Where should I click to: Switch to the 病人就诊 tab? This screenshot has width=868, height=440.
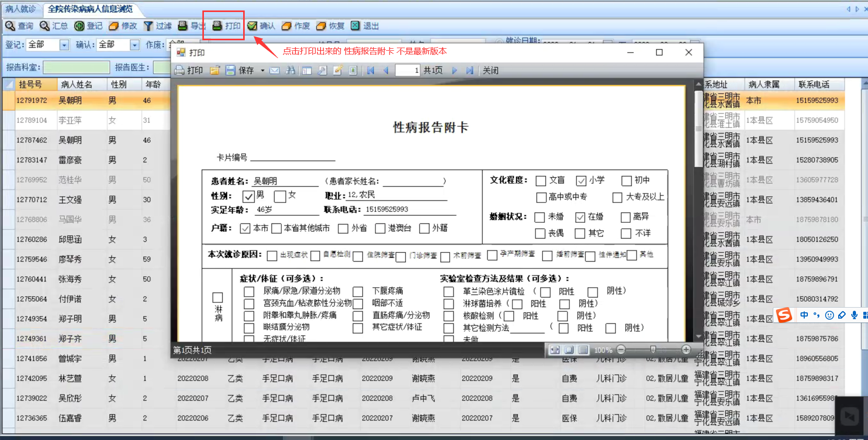click(x=21, y=9)
